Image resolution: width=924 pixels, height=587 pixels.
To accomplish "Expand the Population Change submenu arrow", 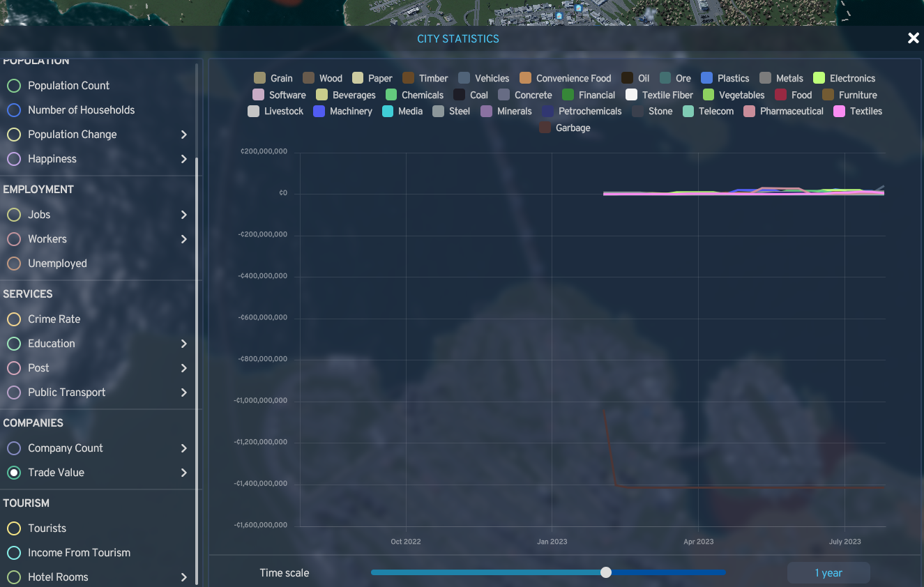I will pos(184,135).
